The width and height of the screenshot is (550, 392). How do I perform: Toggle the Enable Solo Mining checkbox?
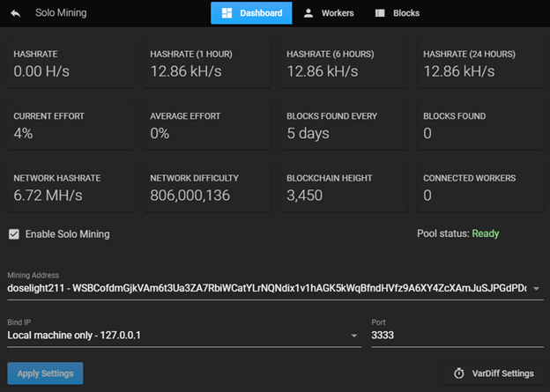(x=14, y=234)
